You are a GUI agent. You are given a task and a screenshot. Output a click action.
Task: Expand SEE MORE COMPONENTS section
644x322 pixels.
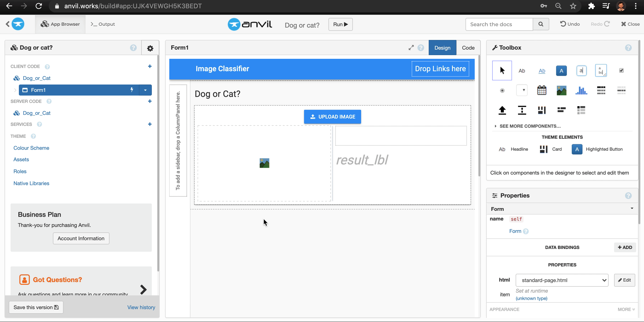pyautogui.click(x=531, y=126)
